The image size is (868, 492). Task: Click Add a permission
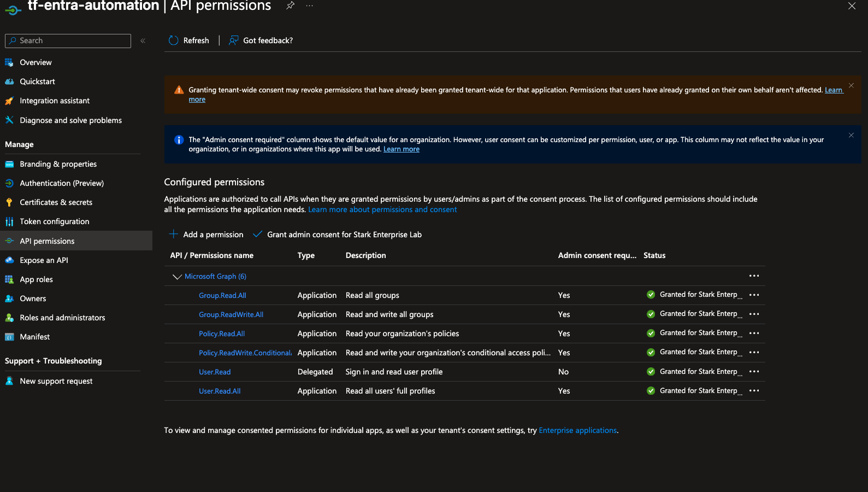pos(206,235)
